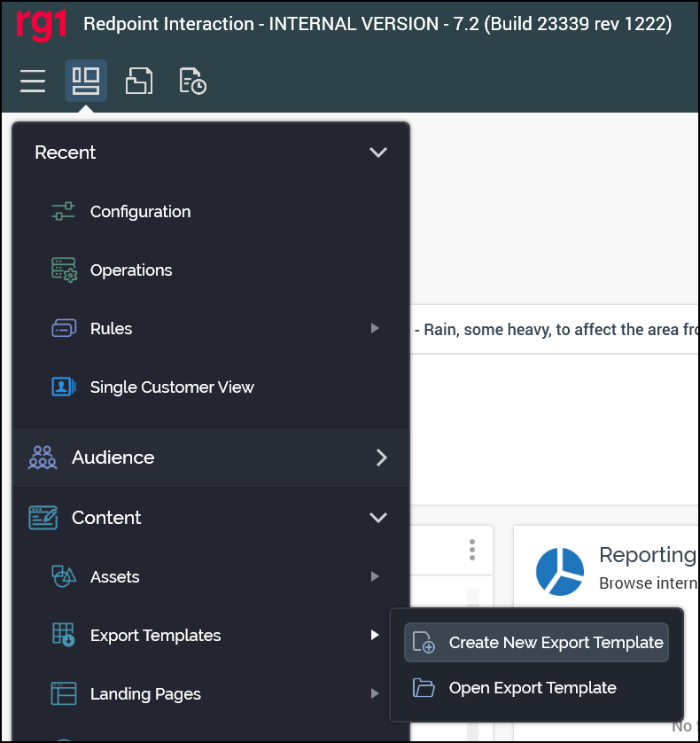Image resolution: width=700 pixels, height=743 pixels.
Task: Open the Export Templates menu item
Action: point(155,636)
